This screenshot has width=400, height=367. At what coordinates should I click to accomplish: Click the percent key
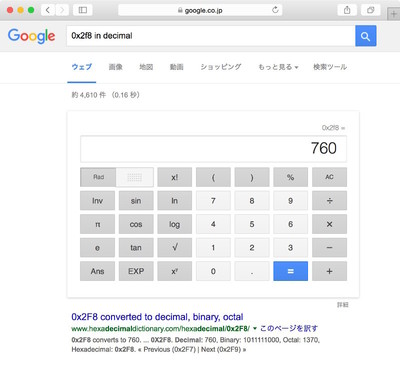(x=291, y=177)
